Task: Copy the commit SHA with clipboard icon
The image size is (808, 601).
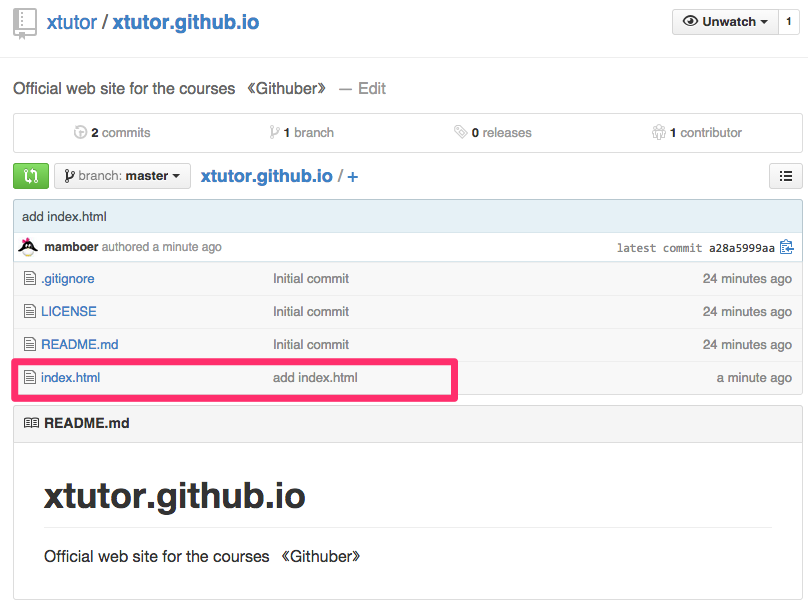Action: click(x=786, y=247)
